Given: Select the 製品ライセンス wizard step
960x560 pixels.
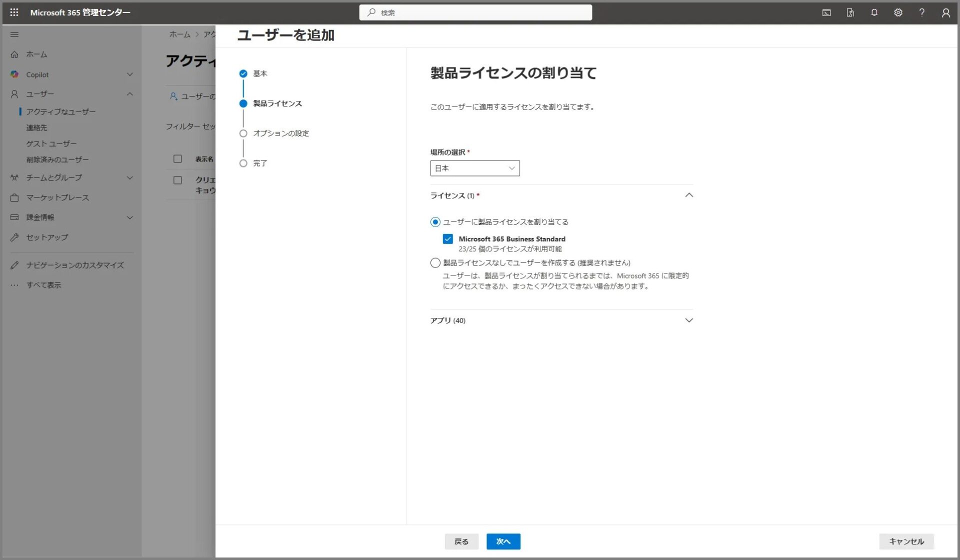Looking at the screenshot, I should (x=277, y=103).
